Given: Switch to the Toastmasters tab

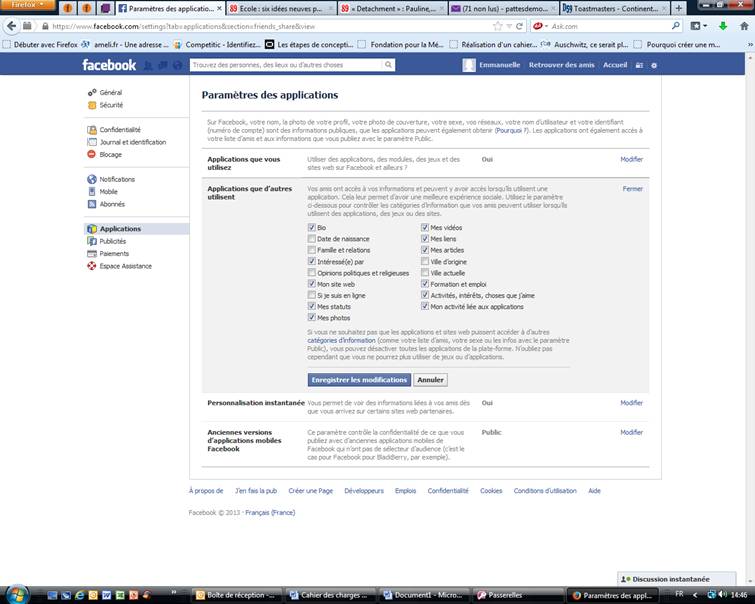Looking at the screenshot, I should coord(615,8).
